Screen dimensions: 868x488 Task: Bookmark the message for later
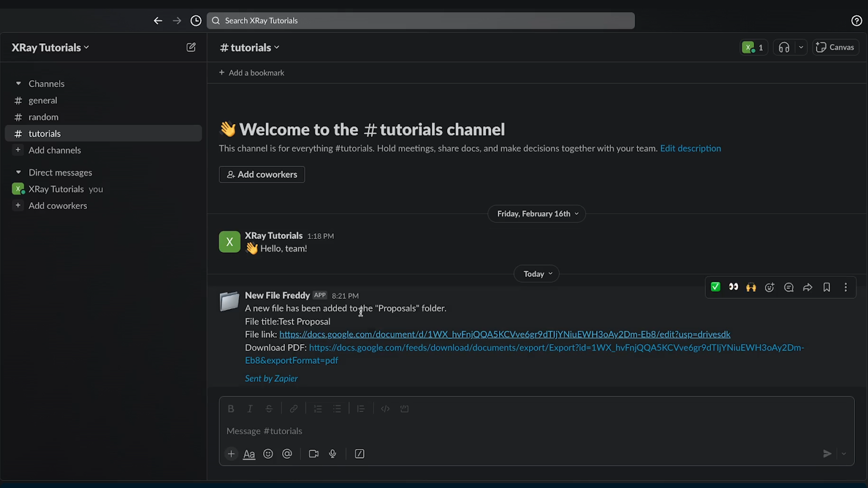(x=827, y=287)
